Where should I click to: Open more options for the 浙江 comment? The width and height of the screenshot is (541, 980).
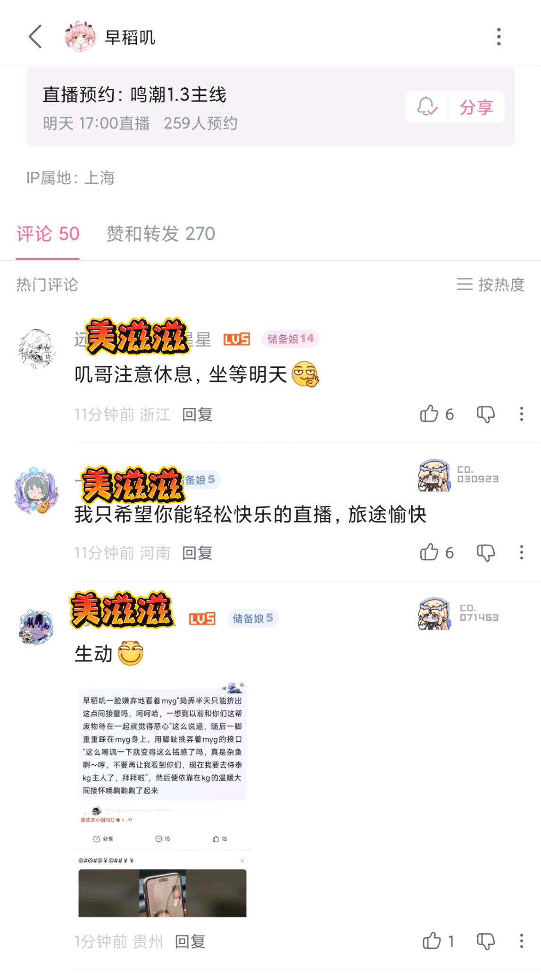coord(521,414)
